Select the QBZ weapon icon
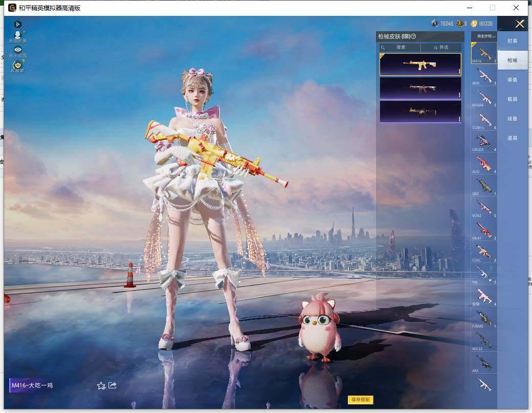 (x=484, y=186)
